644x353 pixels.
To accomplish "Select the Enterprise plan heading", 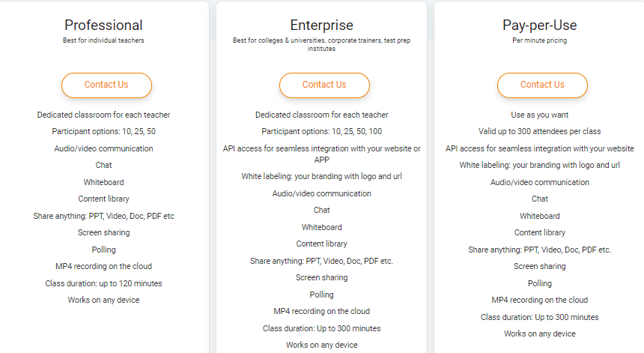I will pyautogui.click(x=321, y=25).
